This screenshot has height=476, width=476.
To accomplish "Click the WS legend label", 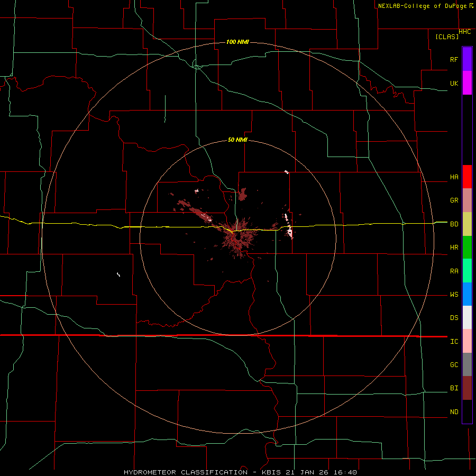I will [x=454, y=294].
